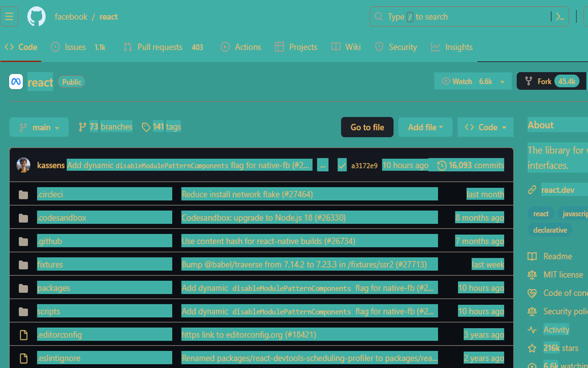The height and width of the screenshot is (368, 588).
Task: Click the commit history clock icon
Action: tap(442, 165)
